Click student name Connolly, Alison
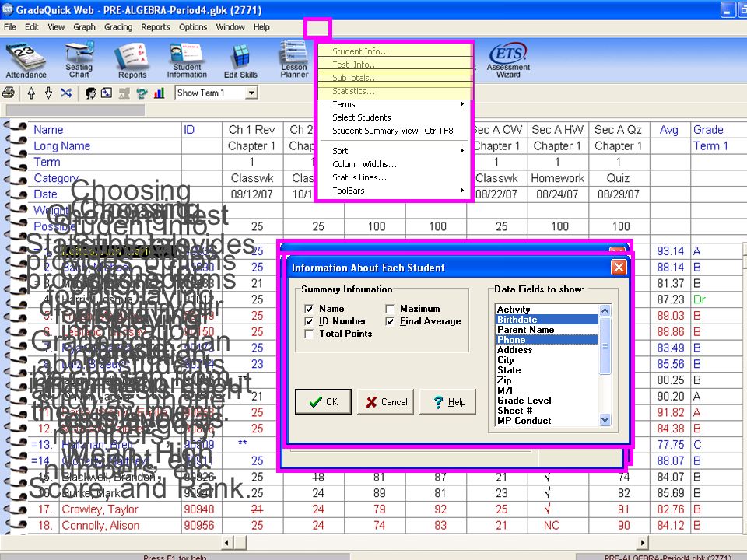This screenshot has width=747, height=560. 100,526
